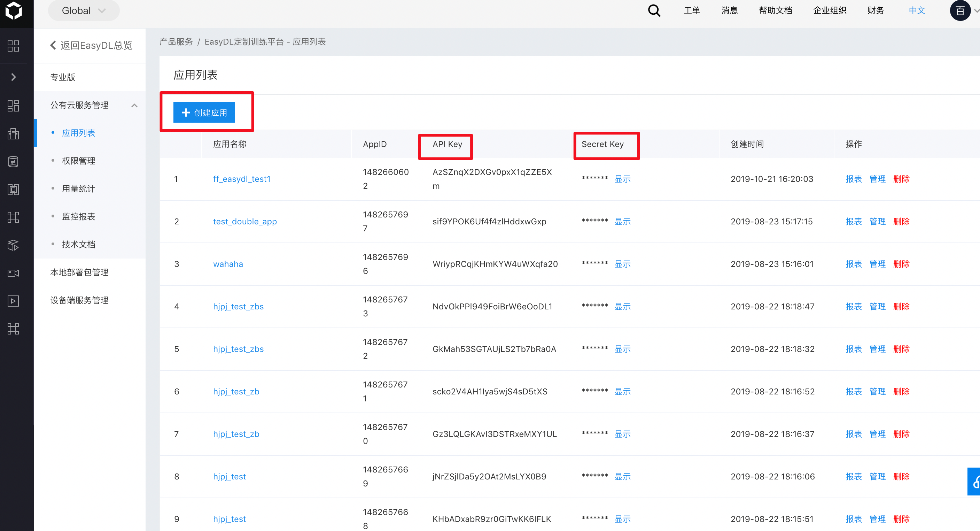Click the user avatar at top right

(x=959, y=11)
